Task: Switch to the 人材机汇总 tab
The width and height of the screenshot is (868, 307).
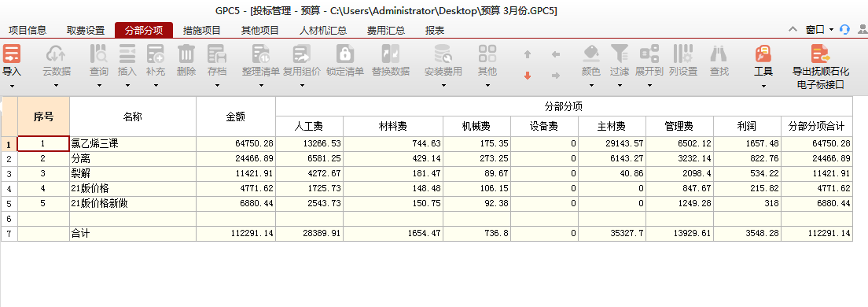Action: [323, 31]
